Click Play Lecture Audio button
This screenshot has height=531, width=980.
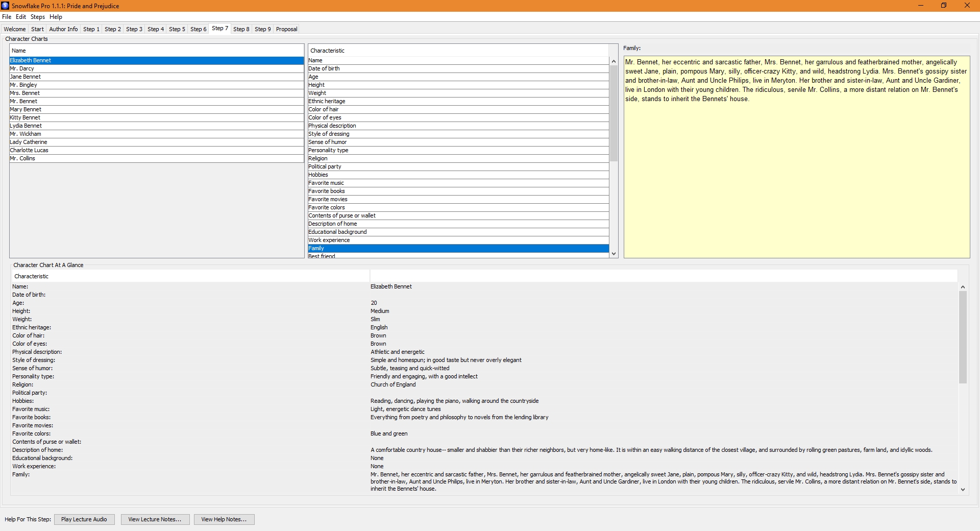point(84,519)
